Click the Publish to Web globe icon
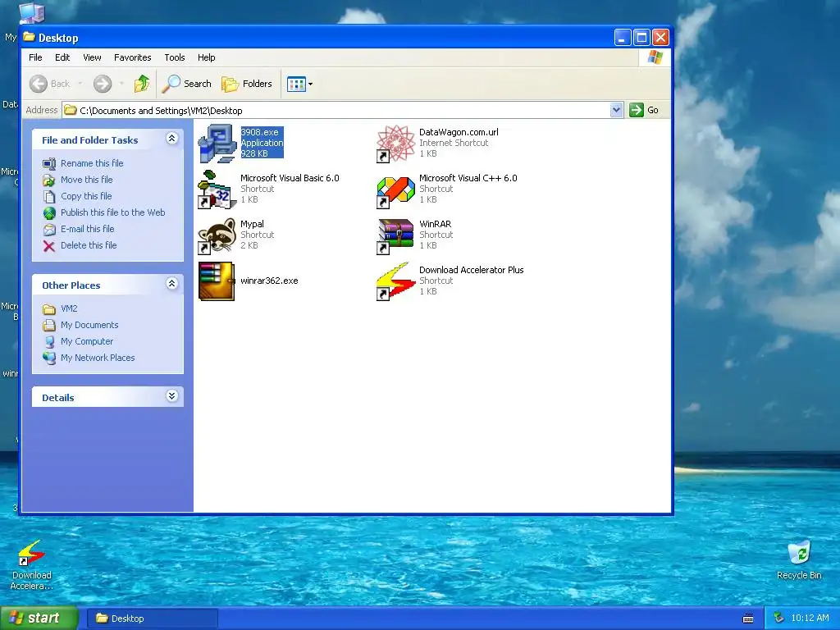The image size is (840, 630). [x=49, y=213]
